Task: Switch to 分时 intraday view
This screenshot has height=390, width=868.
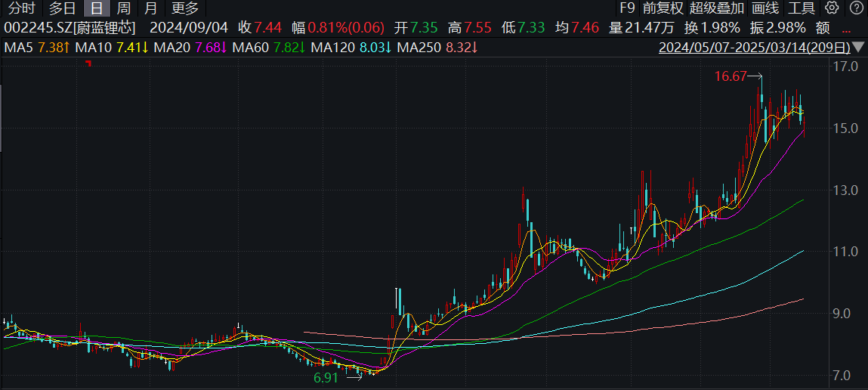Action: coord(22,8)
